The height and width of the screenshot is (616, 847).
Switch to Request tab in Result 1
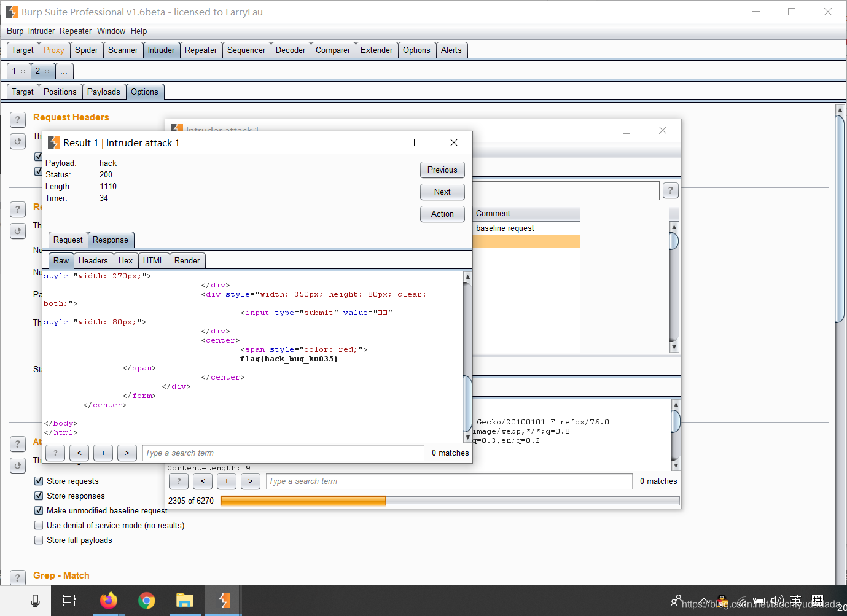[68, 240]
